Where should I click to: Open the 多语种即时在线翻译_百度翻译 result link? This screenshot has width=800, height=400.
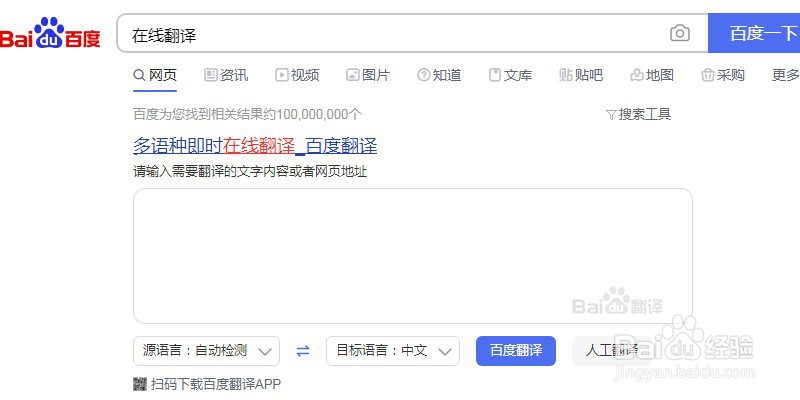point(255,146)
